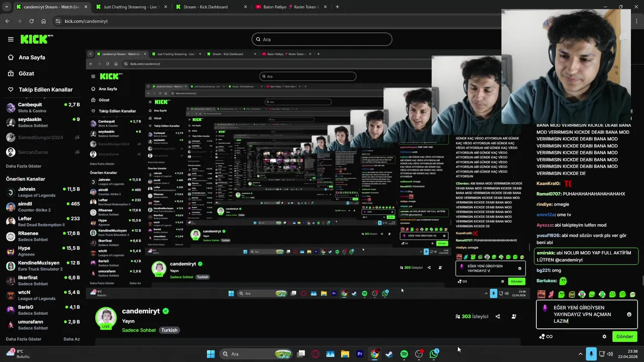Click the Turkish language tag
Screen dimensions: 644x362
pos(169,330)
